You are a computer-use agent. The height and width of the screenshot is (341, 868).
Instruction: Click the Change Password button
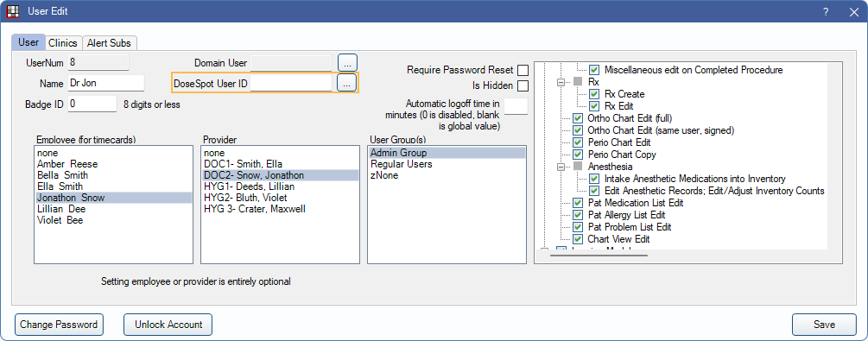click(x=60, y=325)
